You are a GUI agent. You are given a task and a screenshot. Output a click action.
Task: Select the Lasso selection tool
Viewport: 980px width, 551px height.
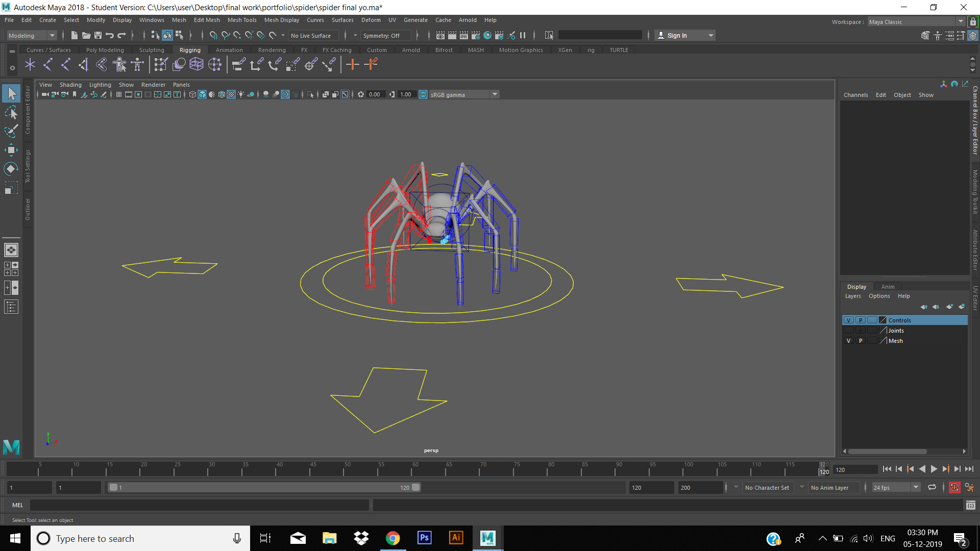pos(11,113)
